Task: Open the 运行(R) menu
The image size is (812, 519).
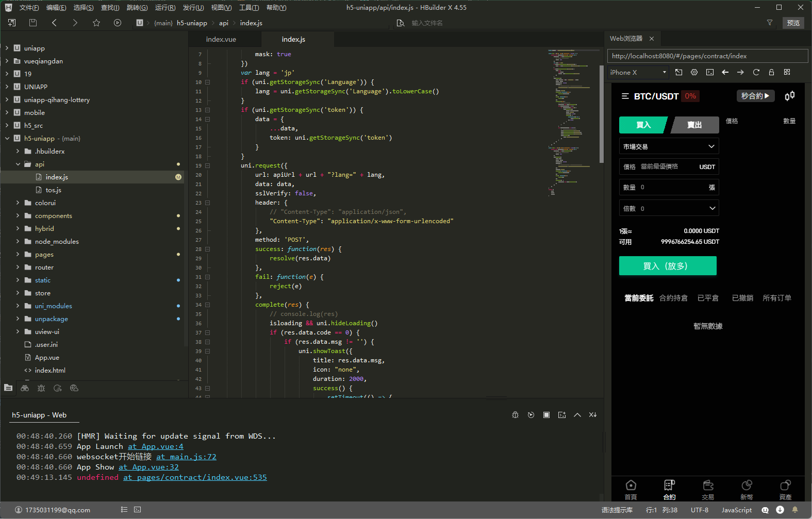Action: [x=165, y=7]
